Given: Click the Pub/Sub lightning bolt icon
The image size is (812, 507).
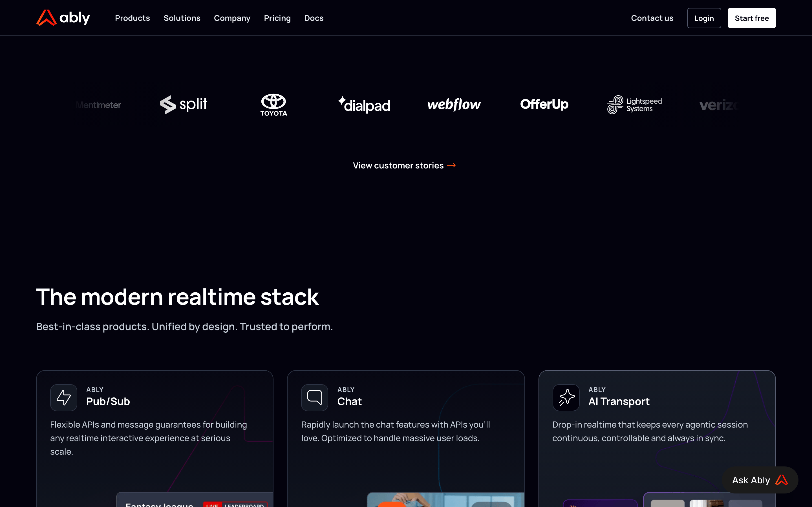Looking at the screenshot, I should tap(64, 398).
